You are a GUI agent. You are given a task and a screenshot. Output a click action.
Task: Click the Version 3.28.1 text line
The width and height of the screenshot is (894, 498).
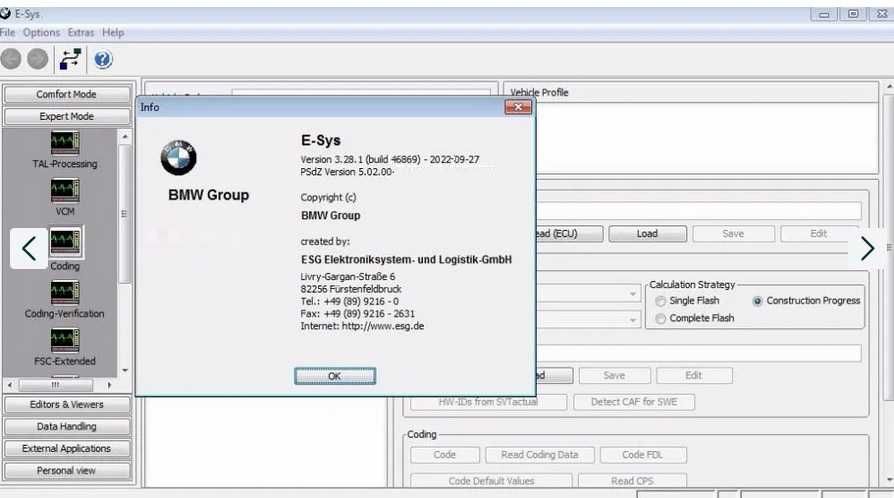tap(390, 160)
